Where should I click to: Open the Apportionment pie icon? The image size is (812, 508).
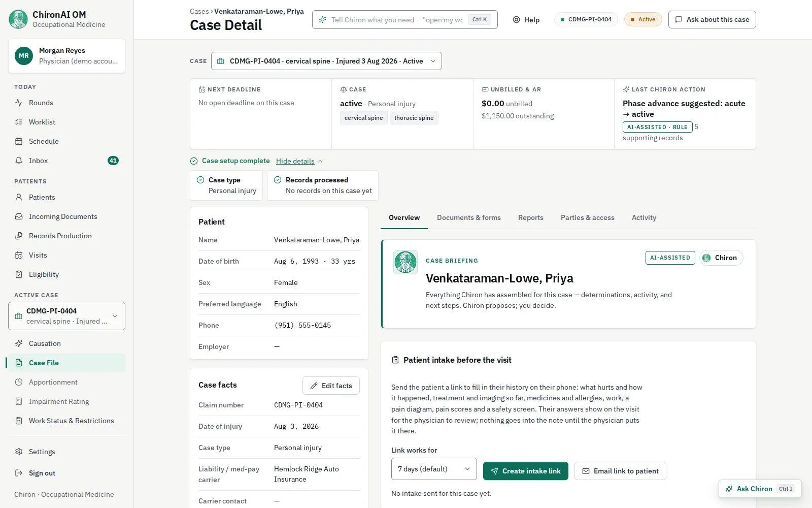[x=19, y=382]
